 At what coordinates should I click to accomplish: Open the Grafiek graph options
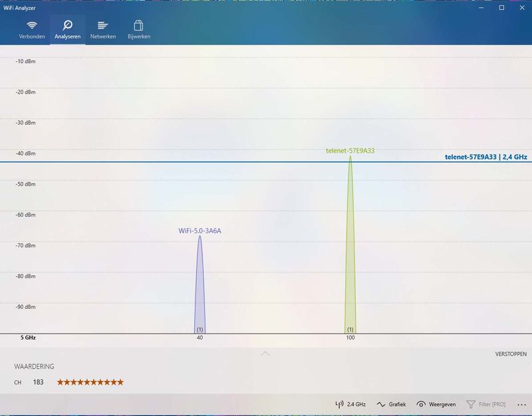pyautogui.click(x=390, y=403)
